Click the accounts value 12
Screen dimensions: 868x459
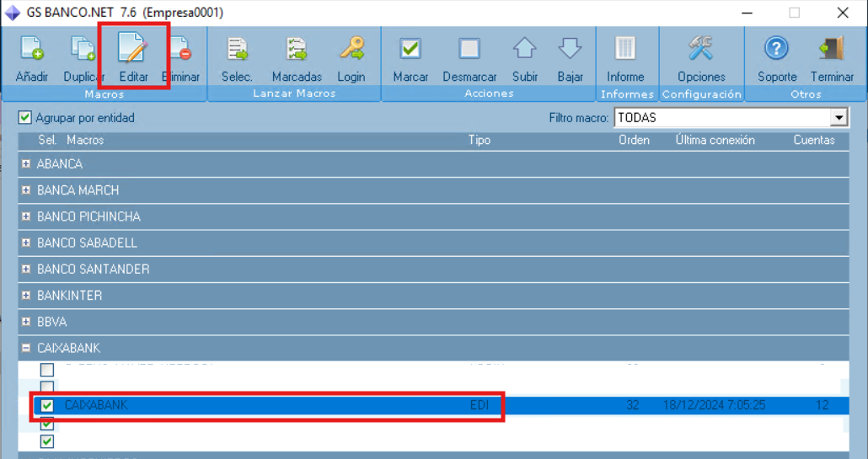(x=822, y=405)
